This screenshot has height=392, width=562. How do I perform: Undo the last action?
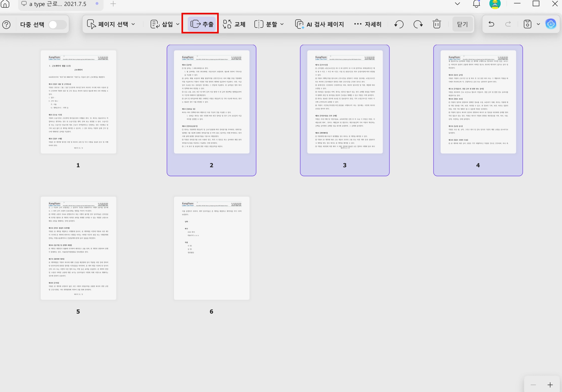[491, 24]
